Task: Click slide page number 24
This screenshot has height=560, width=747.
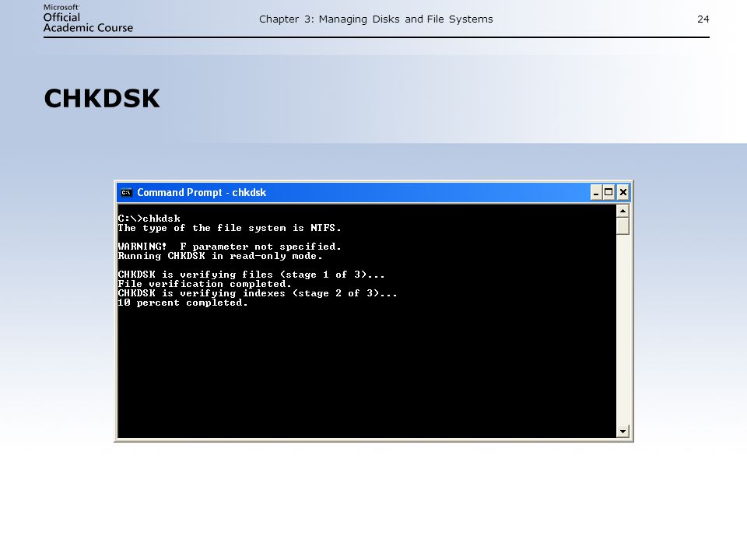Action: click(703, 19)
